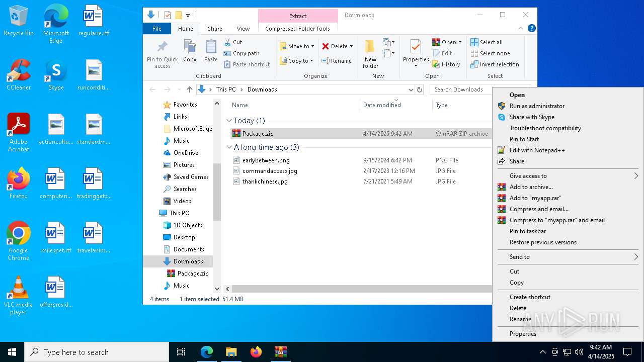This screenshot has width=644, height=362.
Task: Click the taskbar search box
Action: coord(97,352)
